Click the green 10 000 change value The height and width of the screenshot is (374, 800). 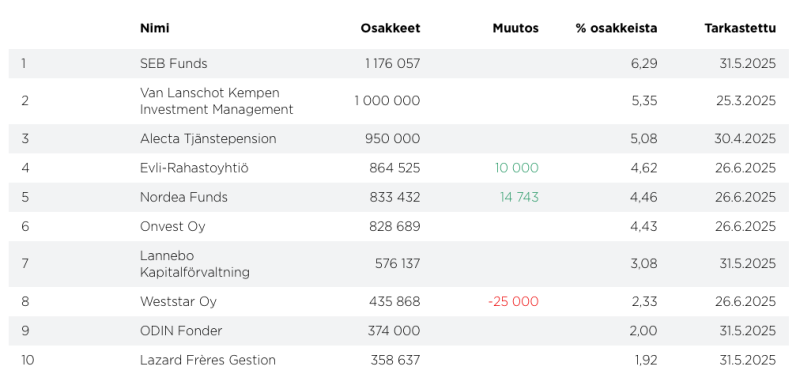(516, 168)
